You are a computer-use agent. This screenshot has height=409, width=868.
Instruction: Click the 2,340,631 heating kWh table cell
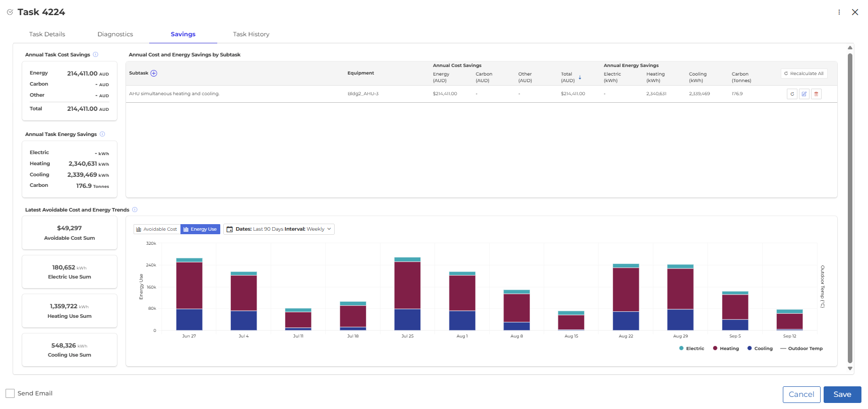656,94
